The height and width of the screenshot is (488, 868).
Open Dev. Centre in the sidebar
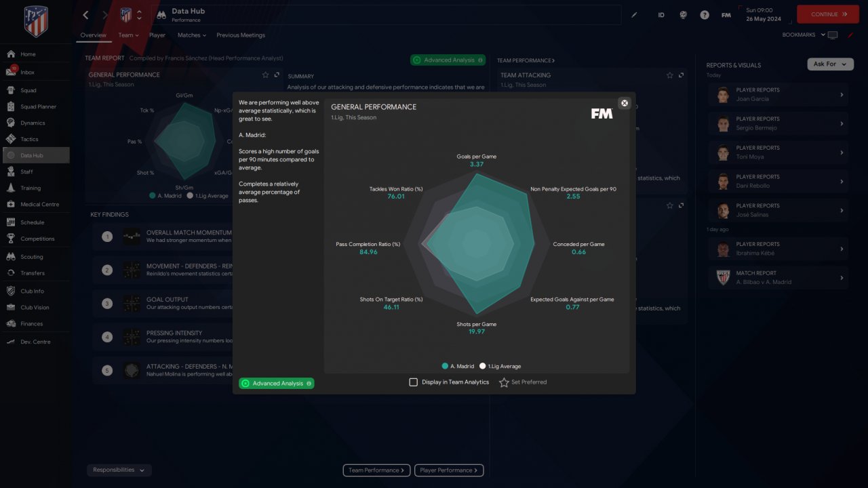(35, 342)
